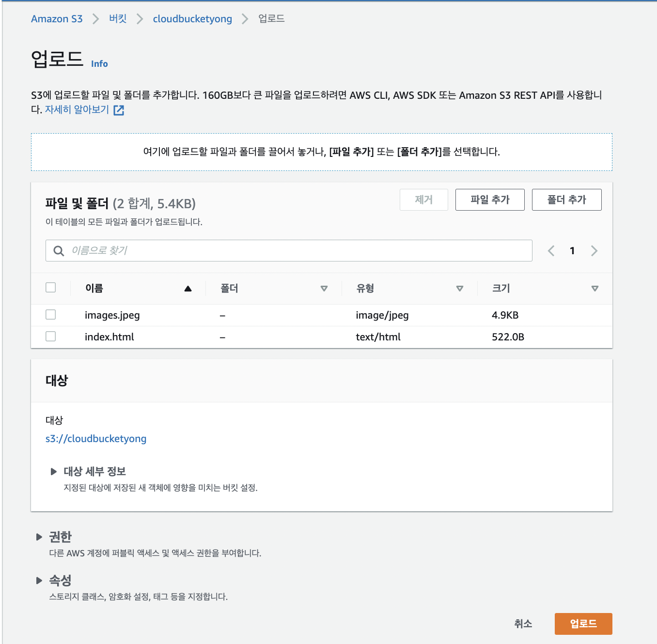Open the 자세히 알아보기 link
Image resolution: width=657 pixels, height=644 pixels.
pyautogui.click(x=77, y=110)
